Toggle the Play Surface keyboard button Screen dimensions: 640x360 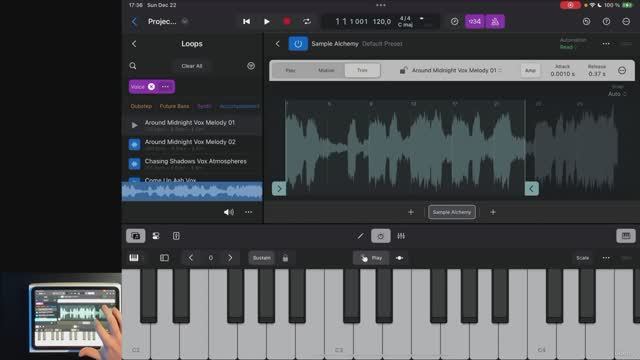coord(626,236)
